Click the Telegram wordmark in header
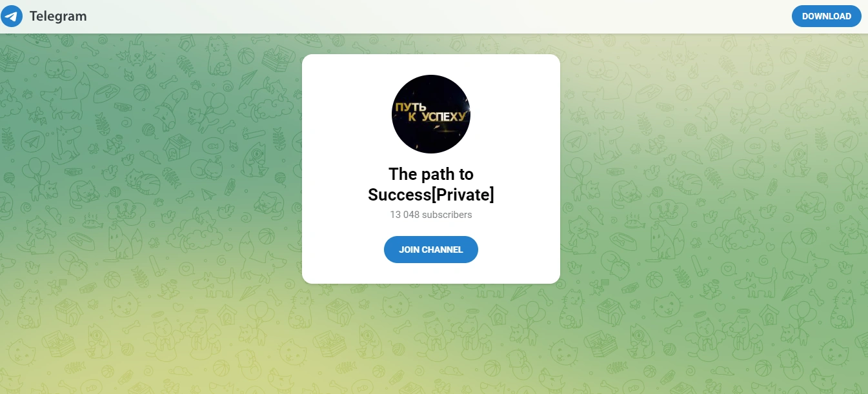The image size is (868, 394). 58,16
